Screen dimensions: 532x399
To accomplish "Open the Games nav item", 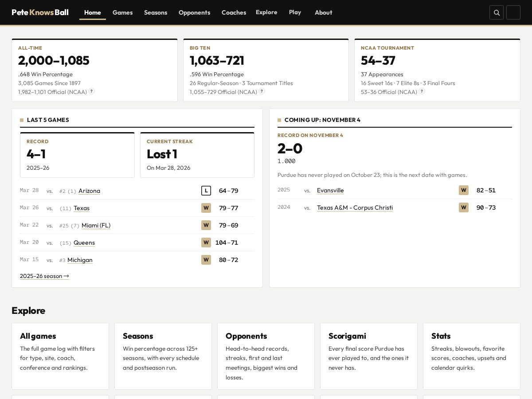I will (x=122, y=12).
